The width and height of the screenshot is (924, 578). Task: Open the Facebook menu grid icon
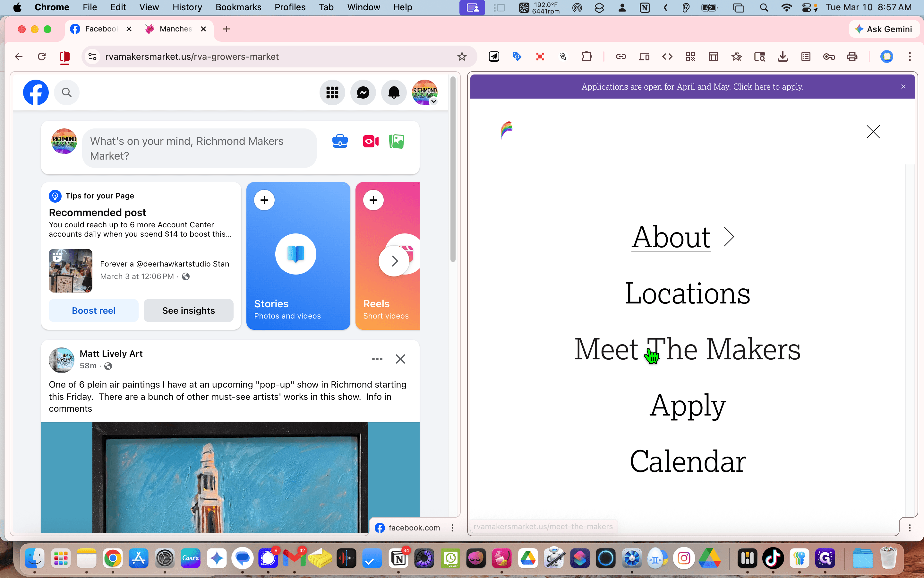(x=332, y=92)
